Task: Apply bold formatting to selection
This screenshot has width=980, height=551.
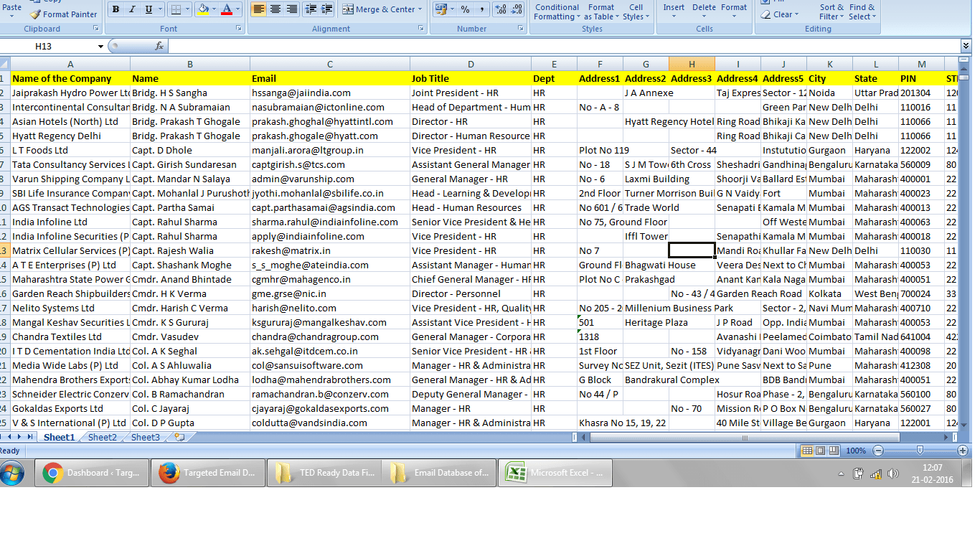Action: [115, 9]
